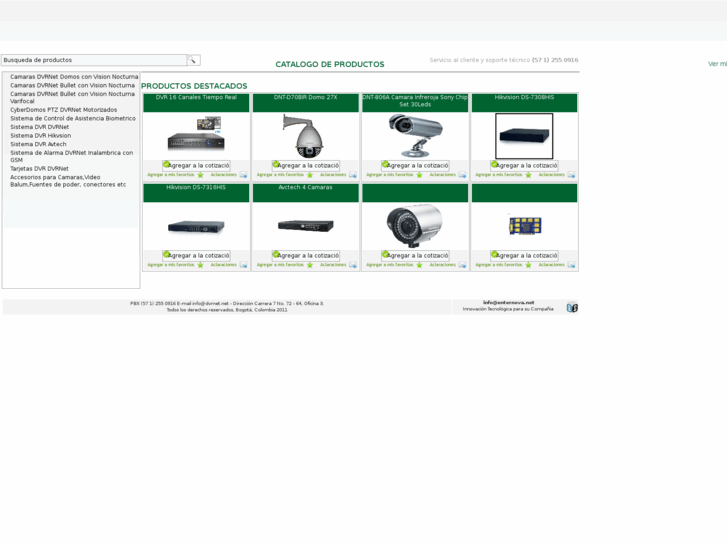Click the Ver mi link at right edge
Screen dimensions: 727x545
pyautogui.click(x=717, y=64)
